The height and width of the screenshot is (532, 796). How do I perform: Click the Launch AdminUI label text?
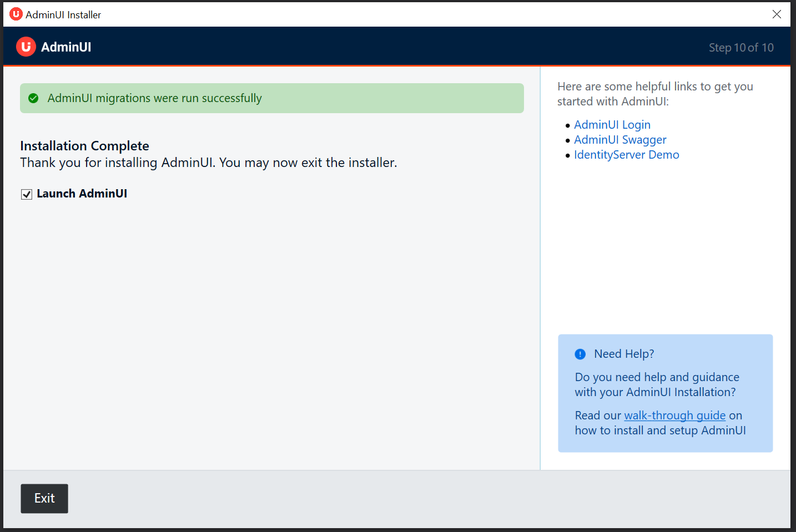(82, 194)
